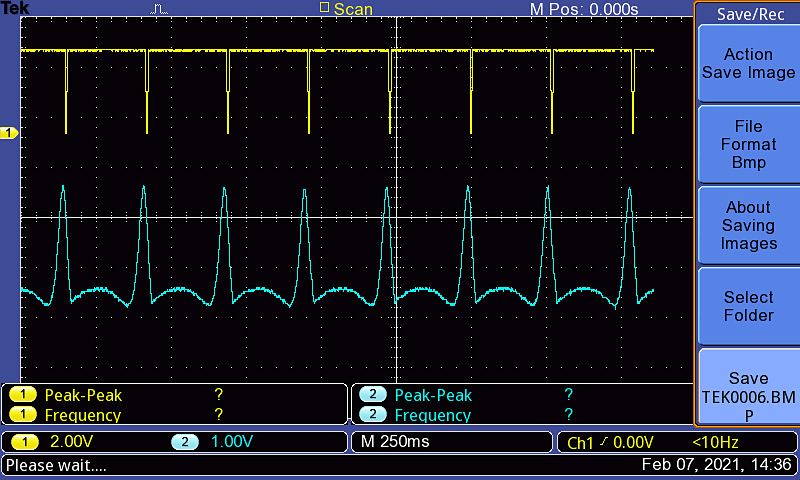Screen dimensions: 800x480
Task: Click the Scan mode square icon
Action: (323, 8)
